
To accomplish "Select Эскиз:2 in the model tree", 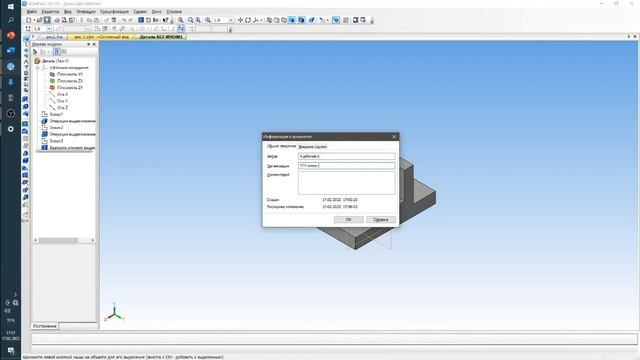I will (x=56, y=127).
